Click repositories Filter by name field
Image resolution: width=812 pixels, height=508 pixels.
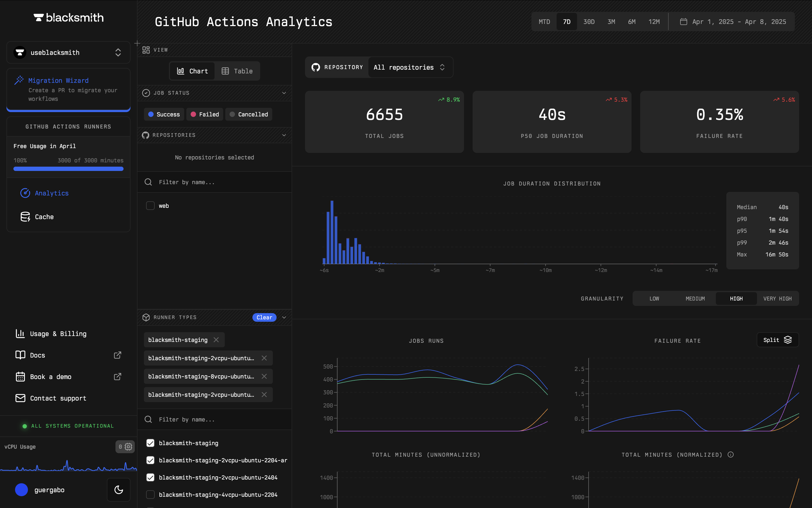[x=215, y=182]
